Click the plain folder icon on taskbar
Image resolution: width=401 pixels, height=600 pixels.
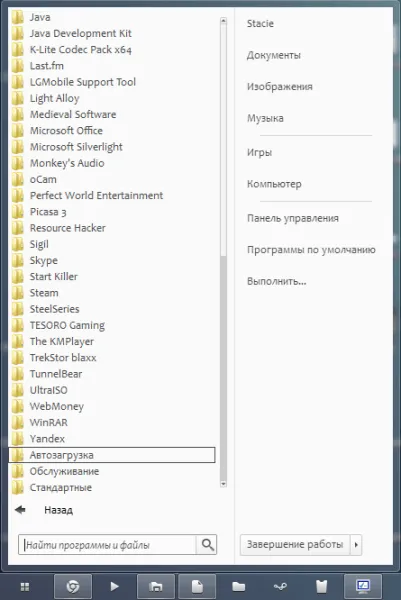point(238,586)
